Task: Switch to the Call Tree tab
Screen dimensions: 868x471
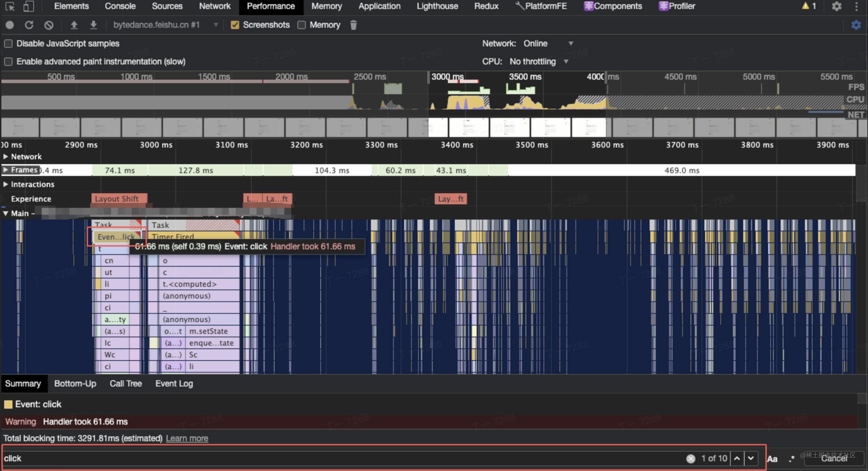Action: [126, 384]
